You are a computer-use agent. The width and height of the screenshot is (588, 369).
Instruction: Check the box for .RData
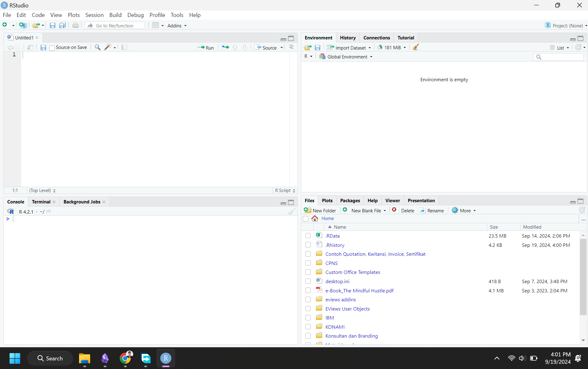tap(308, 236)
